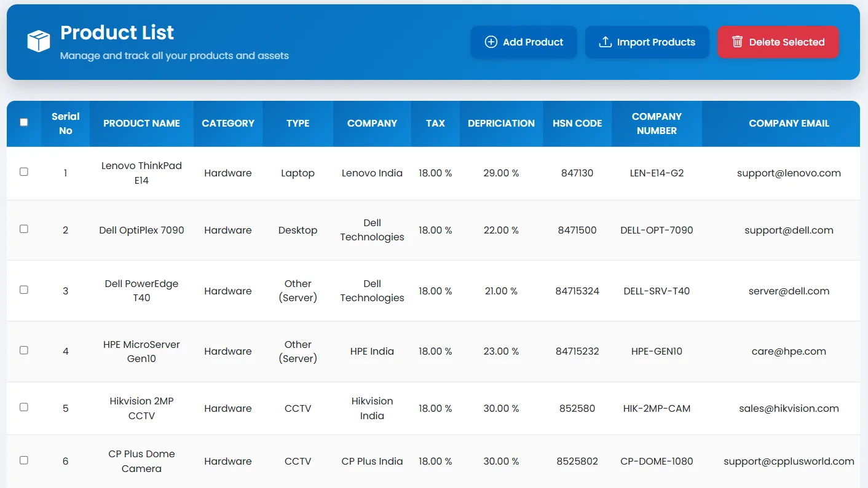Toggle the select-all checkbox in table header
This screenshot has width=868, height=488.
[x=24, y=122]
